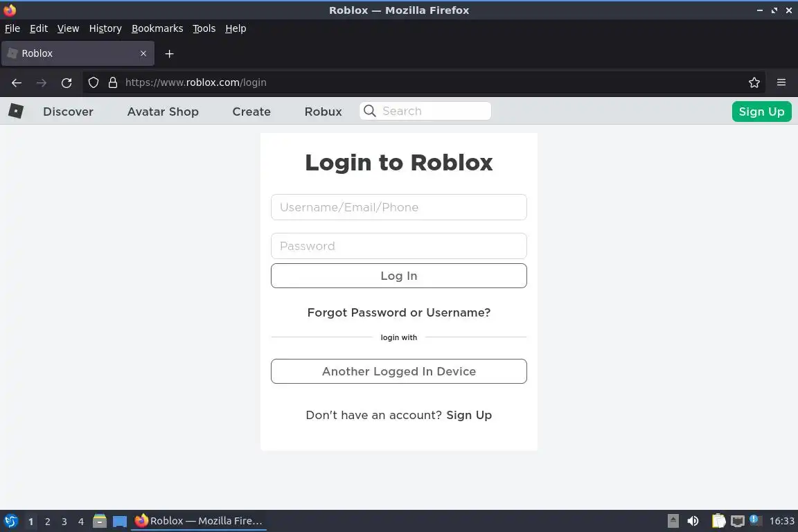Click the volume speaker tray icon
The height and width of the screenshot is (532, 798).
(693, 521)
